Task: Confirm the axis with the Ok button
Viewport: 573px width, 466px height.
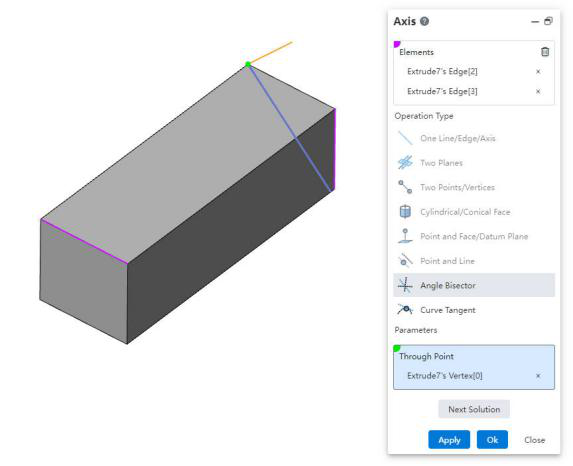Action: point(492,440)
